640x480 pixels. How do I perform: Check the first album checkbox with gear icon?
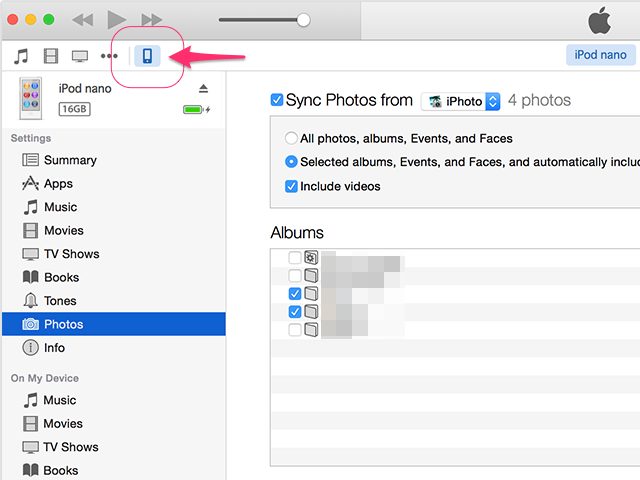point(295,258)
